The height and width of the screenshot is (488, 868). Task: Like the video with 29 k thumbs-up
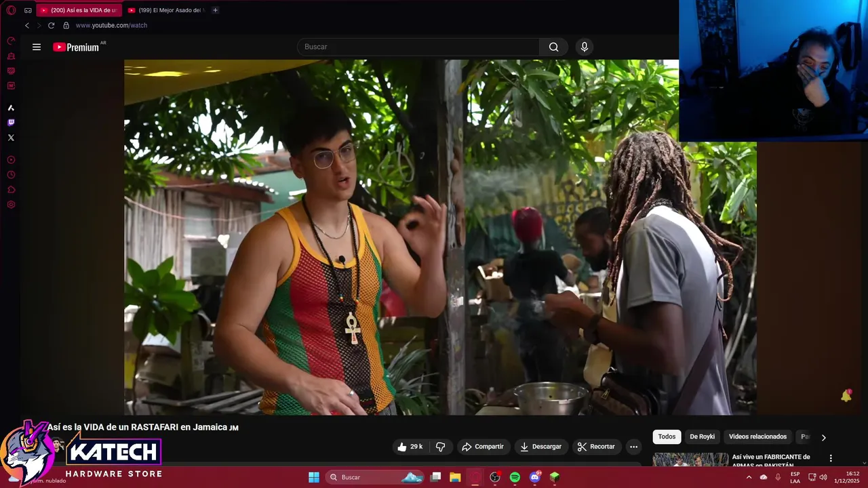tap(410, 447)
